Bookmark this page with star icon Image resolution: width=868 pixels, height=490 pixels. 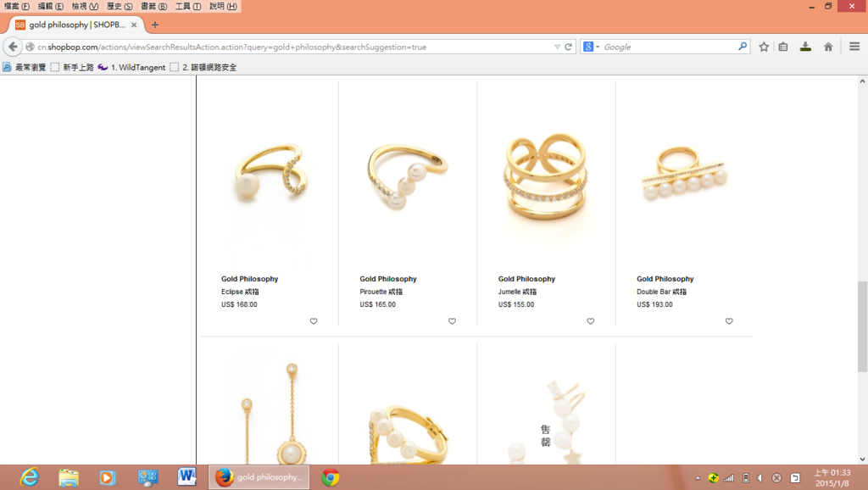point(764,47)
